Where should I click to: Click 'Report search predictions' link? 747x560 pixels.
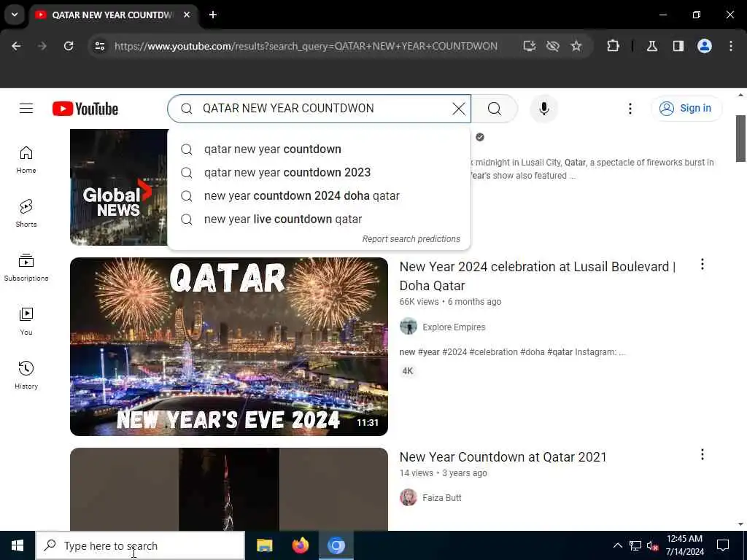point(411,239)
